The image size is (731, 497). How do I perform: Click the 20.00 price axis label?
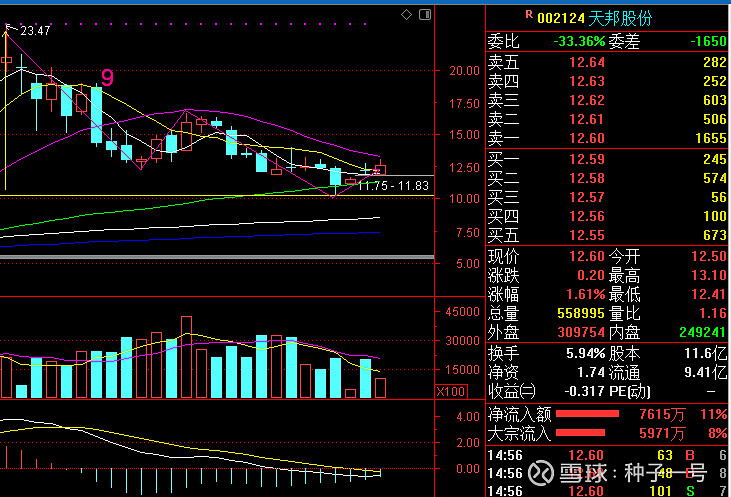point(464,71)
